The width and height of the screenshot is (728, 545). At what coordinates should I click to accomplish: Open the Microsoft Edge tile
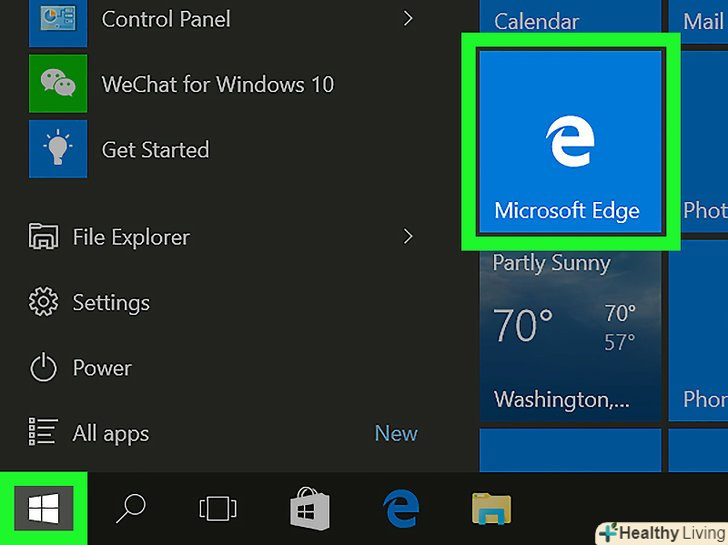[570, 141]
